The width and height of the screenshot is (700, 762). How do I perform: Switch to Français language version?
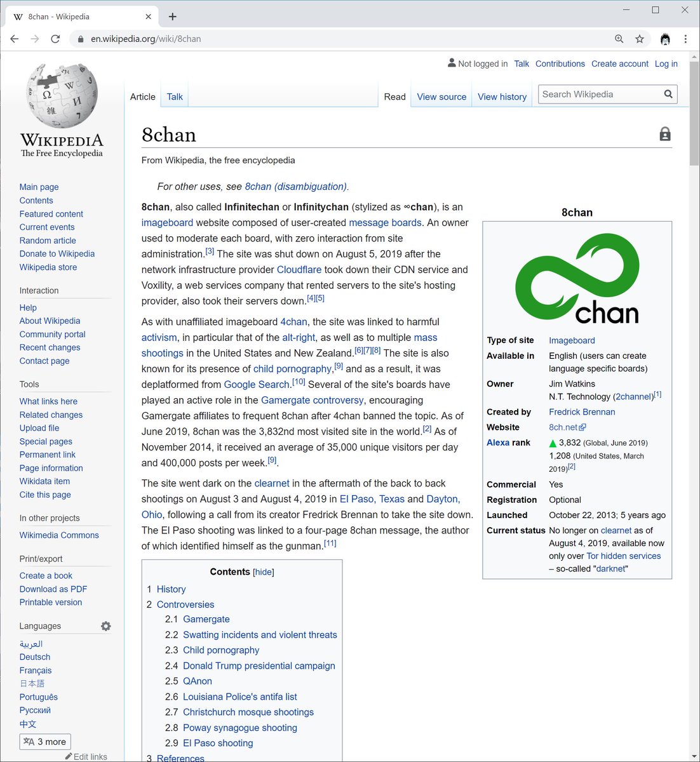36,670
